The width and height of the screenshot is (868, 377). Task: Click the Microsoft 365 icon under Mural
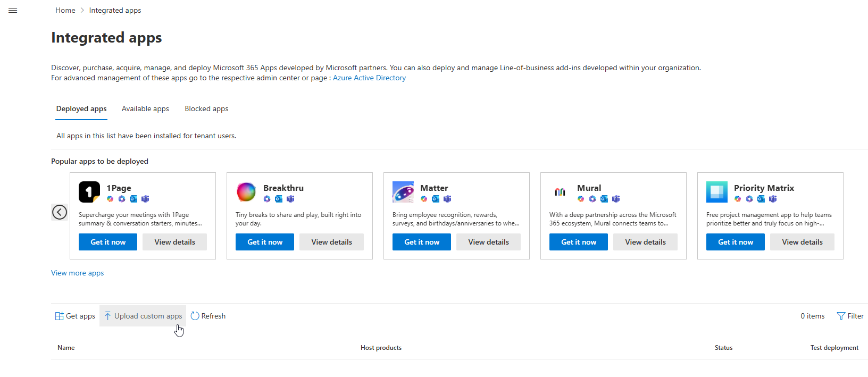592,199
